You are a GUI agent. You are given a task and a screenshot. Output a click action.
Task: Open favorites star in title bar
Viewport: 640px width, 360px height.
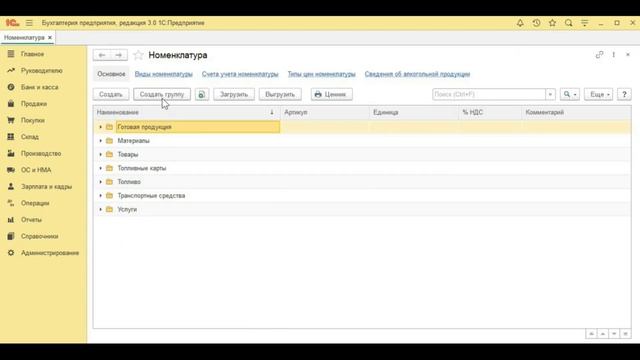(552, 23)
